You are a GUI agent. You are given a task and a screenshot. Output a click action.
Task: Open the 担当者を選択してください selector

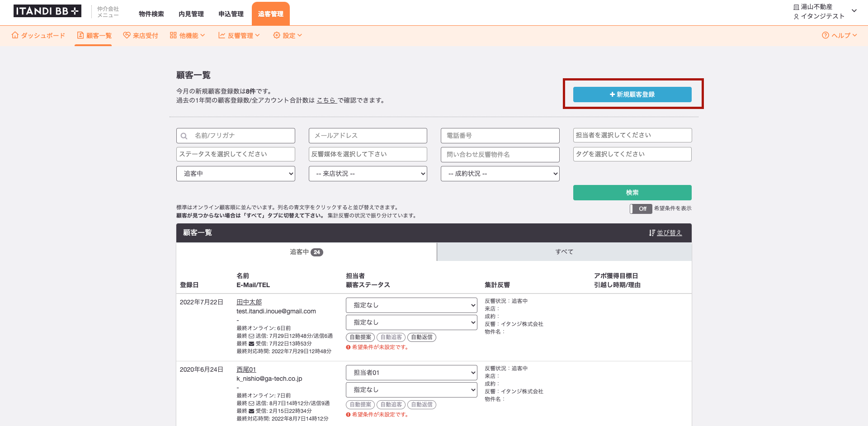(632, 135)
